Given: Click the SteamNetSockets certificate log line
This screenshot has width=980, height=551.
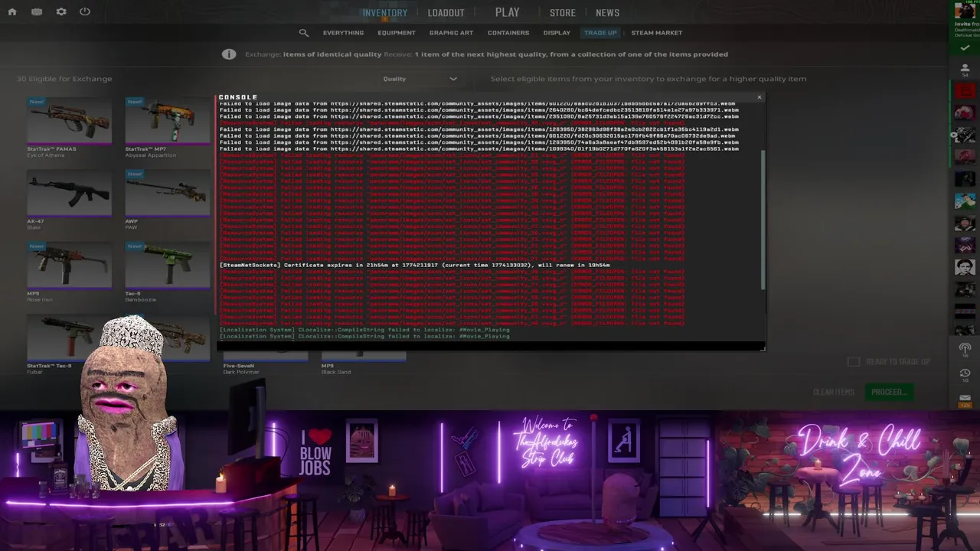Looking at the screenshot, I should [415, 265].
